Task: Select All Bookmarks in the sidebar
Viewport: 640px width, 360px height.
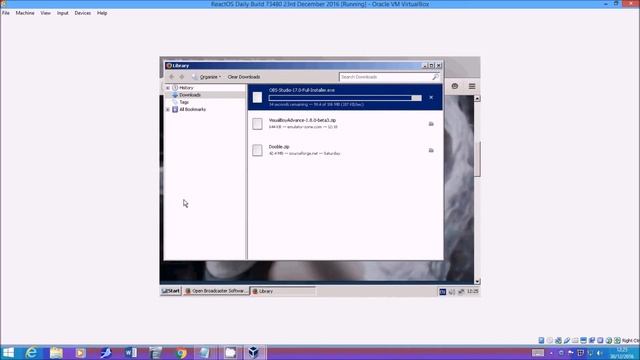Action: (193, 109)
